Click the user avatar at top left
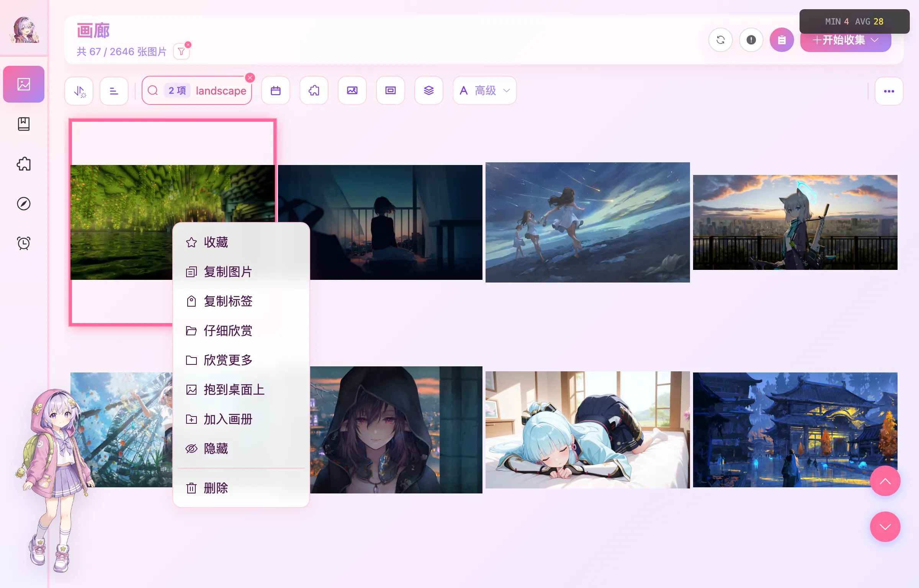 [x=25, y=29]
